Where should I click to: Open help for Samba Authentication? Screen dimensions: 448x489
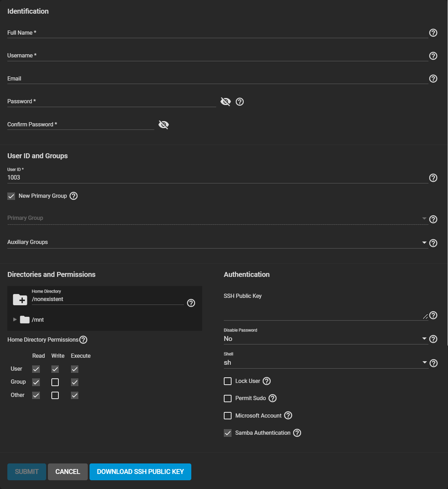[297, 433]
